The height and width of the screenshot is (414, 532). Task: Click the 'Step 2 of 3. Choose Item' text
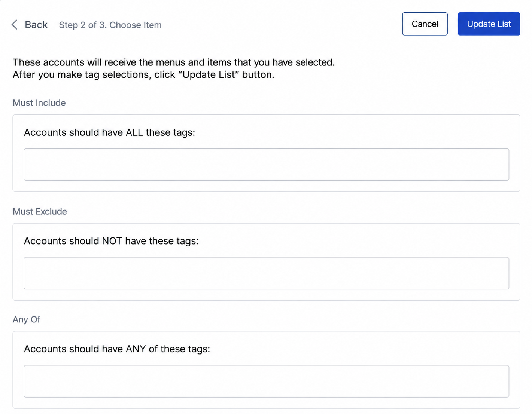110,25
